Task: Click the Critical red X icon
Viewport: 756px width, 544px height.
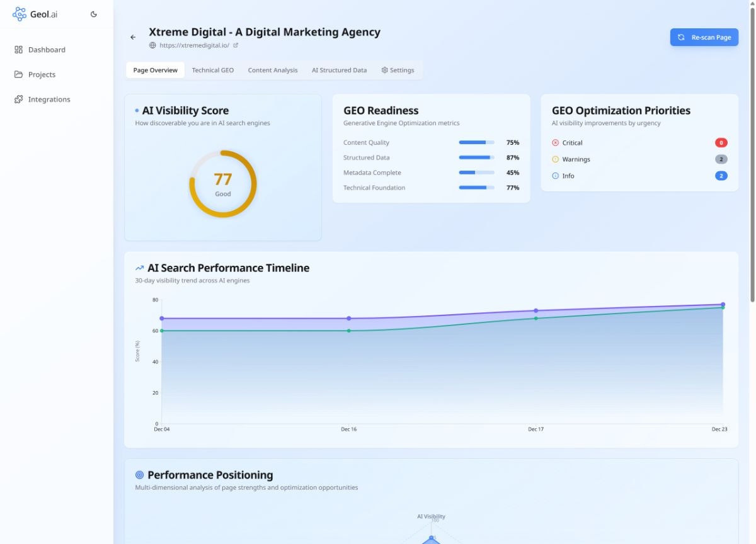Action: point(555,143)
